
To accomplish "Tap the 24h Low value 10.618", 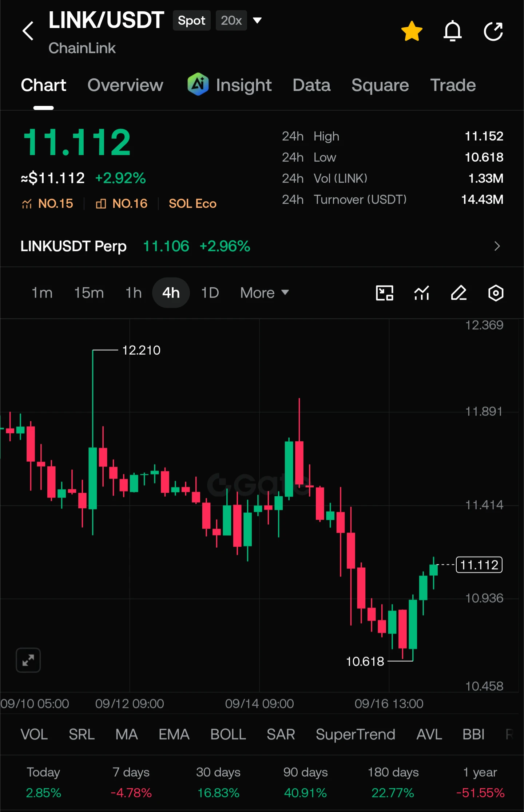I will (x=484, y=157).
